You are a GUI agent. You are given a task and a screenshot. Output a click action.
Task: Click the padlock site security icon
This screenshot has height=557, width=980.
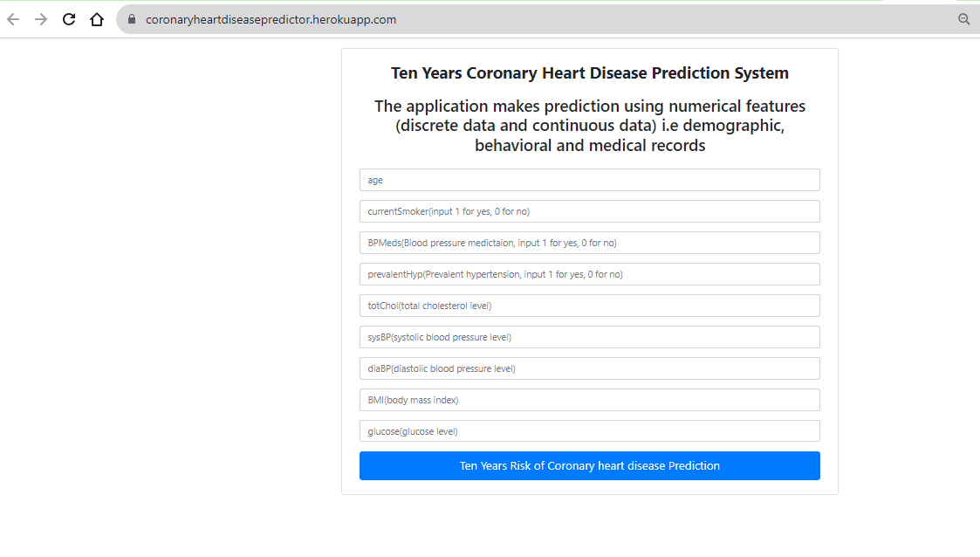coord(132,19)
